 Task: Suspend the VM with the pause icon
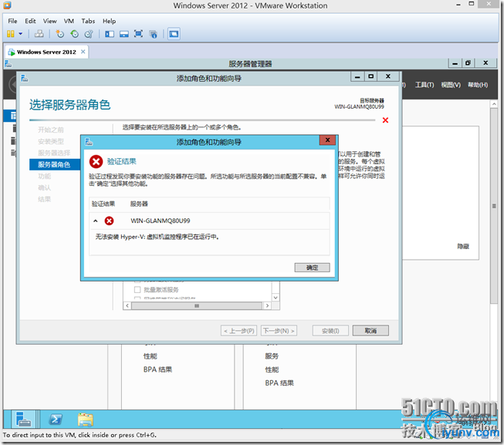[10, 34]
